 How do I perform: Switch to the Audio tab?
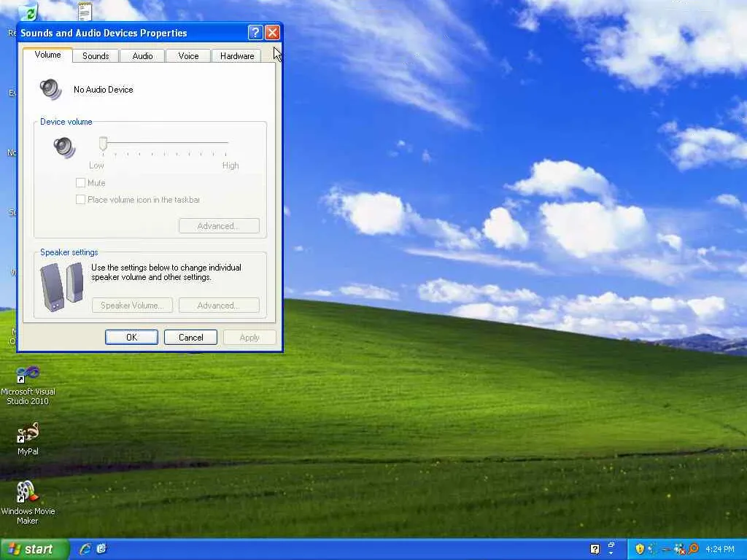click(142, 55)
